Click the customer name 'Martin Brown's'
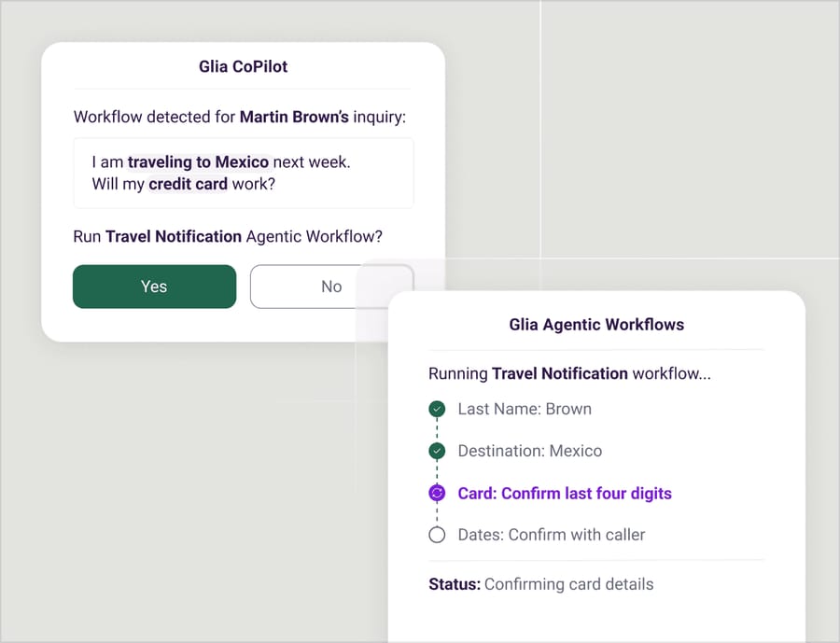Screen dimensions: 840x643 [294, 117]
